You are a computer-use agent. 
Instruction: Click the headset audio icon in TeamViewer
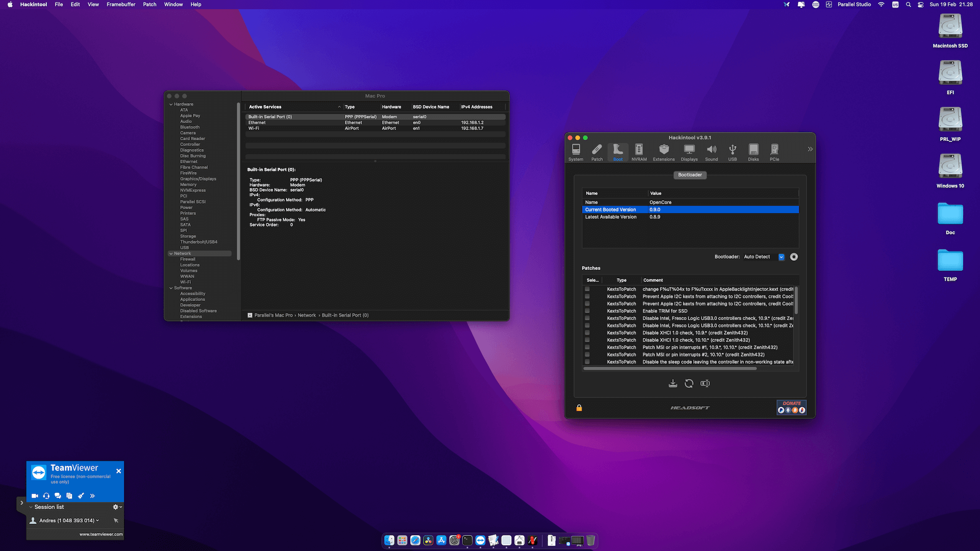coord(46,496)
